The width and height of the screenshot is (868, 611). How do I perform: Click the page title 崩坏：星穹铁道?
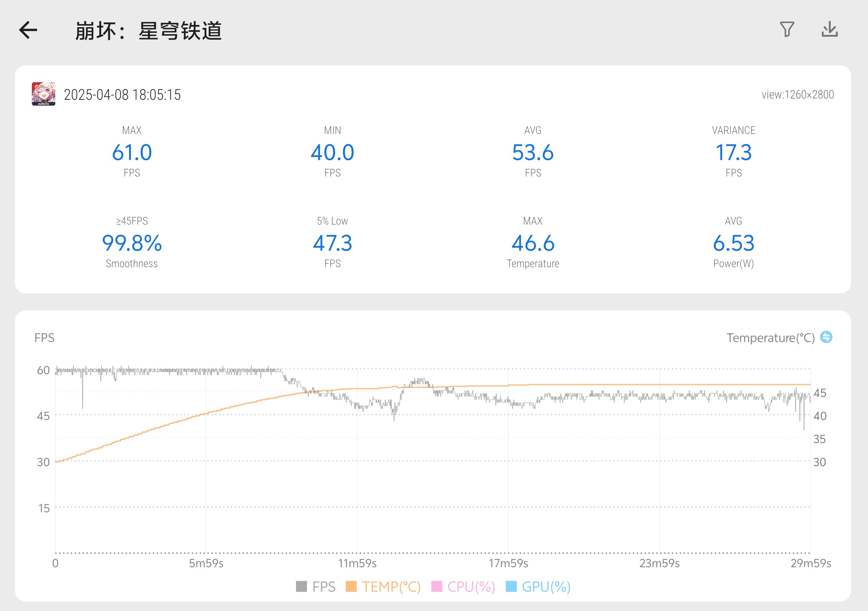(x=148, y=31)
